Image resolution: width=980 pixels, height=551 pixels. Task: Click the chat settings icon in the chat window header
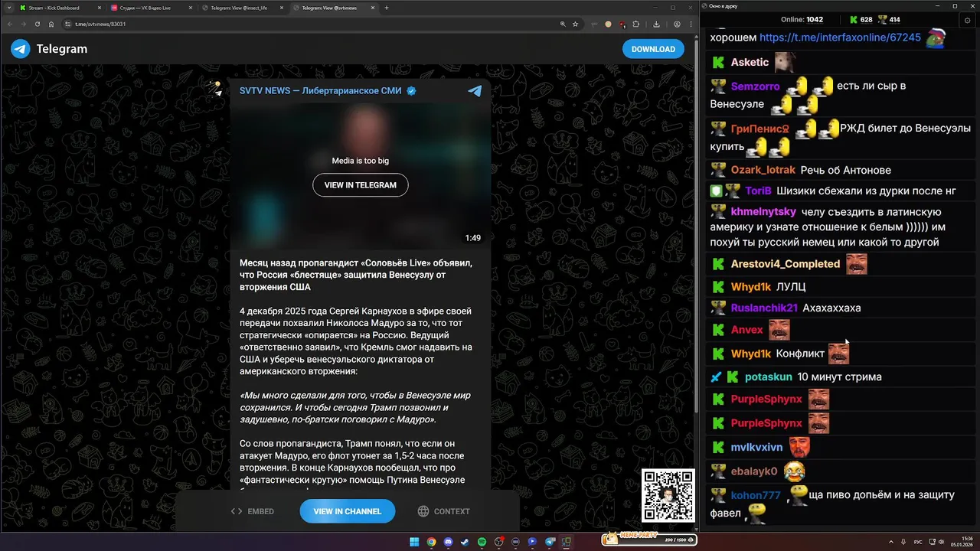[x=967, y=21]
